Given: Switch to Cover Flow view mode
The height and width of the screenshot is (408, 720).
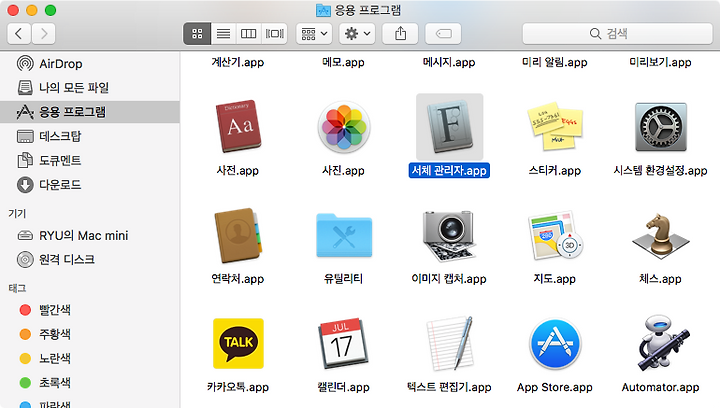Looking at the screenshot, I should pyautogui.click(x=275, y=34).
